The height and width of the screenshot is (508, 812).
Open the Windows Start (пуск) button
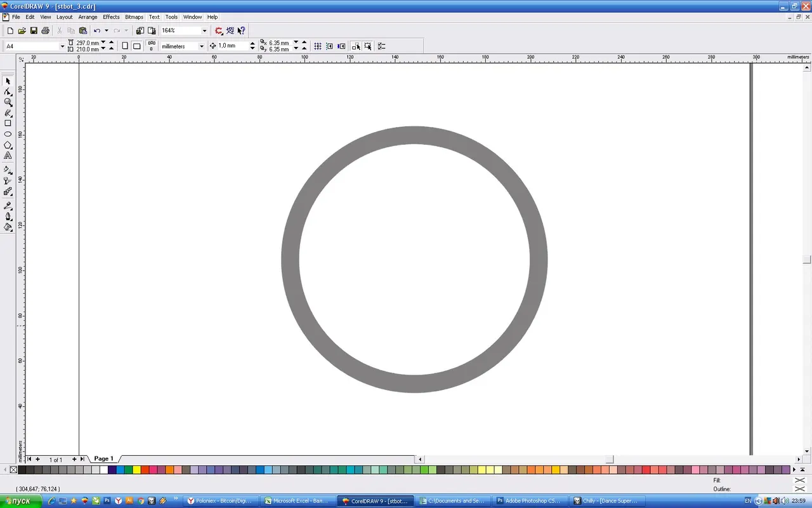click(x=21, y=501)
